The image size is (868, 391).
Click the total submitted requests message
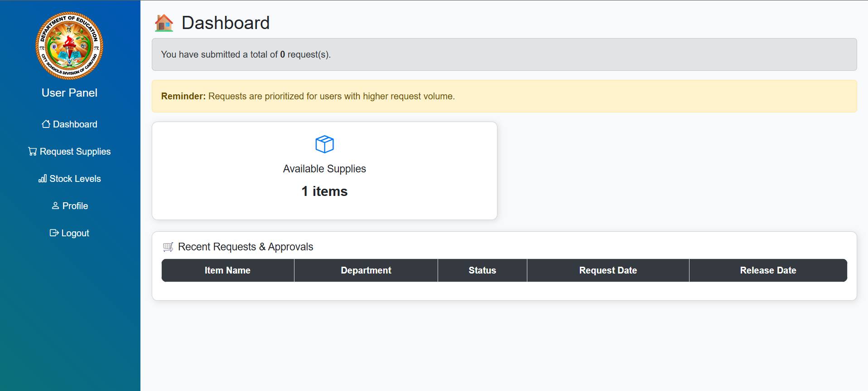coord(504,54)
